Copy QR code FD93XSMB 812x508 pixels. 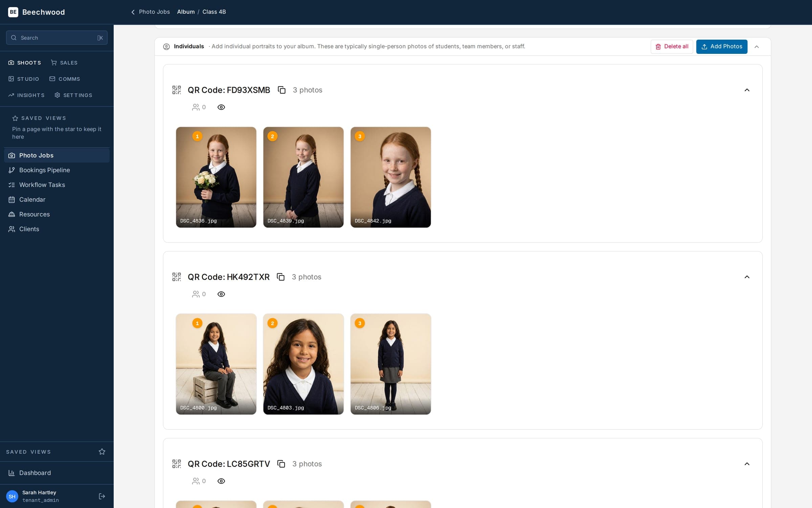[x=281, y=90]
